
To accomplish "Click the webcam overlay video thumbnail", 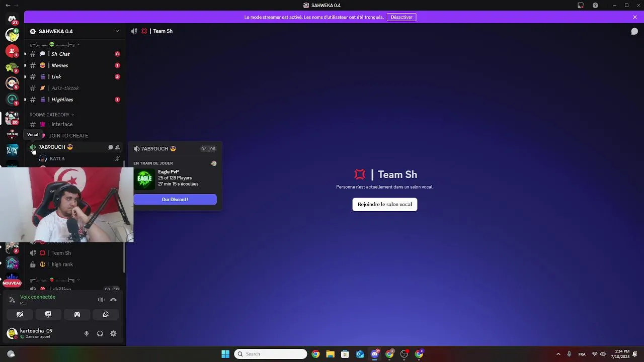I will click(x=67, y=205).
